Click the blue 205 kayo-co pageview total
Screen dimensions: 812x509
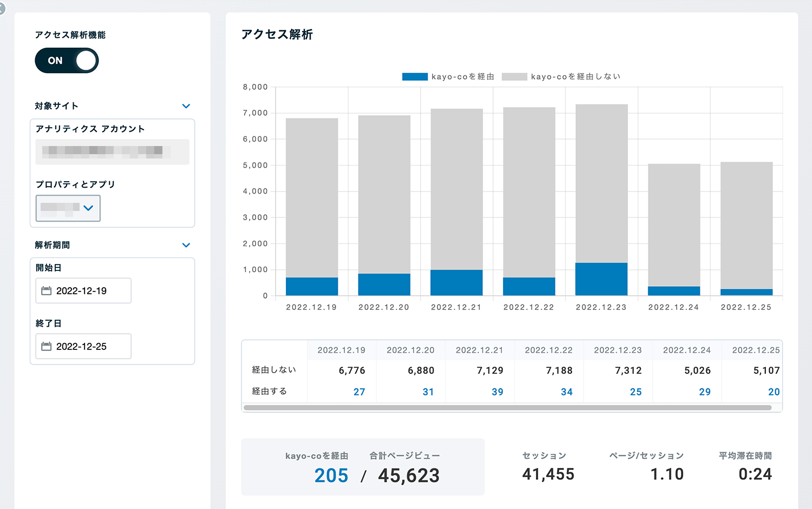click(x=331, y=475)
